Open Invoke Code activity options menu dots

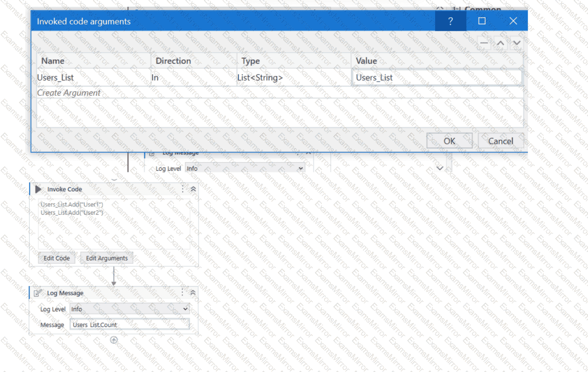click(x=183, y=189)
